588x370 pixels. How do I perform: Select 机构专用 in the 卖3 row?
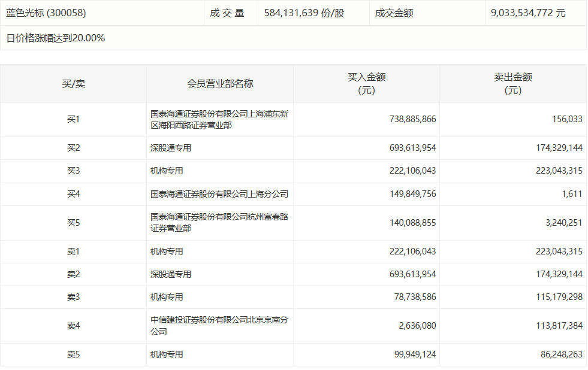pyautogui.click(x=167, y=297)
